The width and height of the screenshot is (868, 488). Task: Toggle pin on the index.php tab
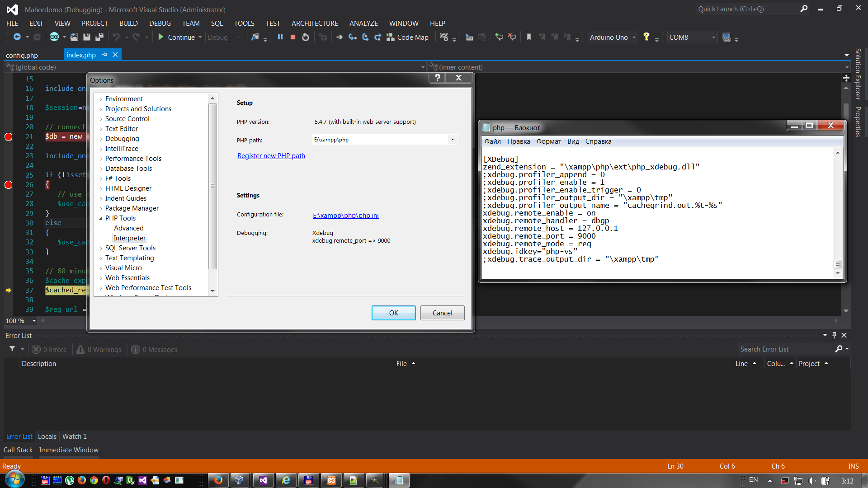(105, 54)
